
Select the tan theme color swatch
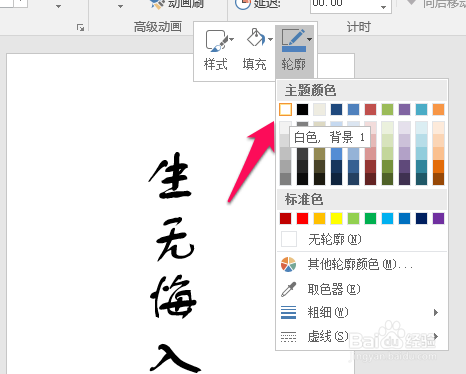pos(319,109)
